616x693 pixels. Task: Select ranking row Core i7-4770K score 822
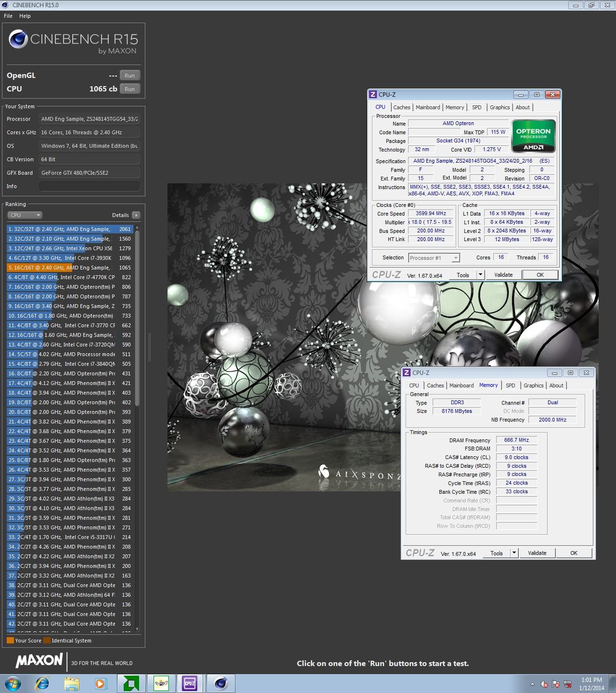(x=70, y=277)
